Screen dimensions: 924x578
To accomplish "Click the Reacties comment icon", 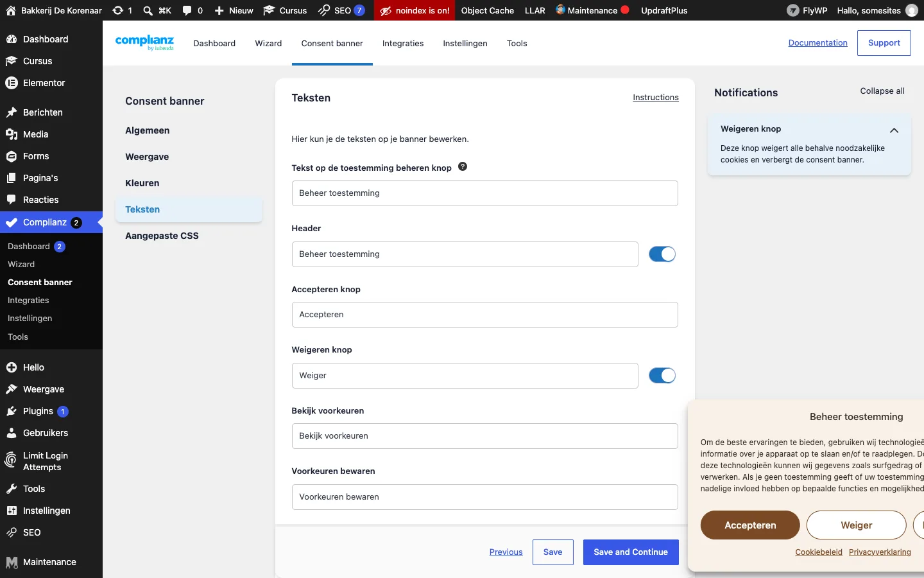I will pos(12,200).
